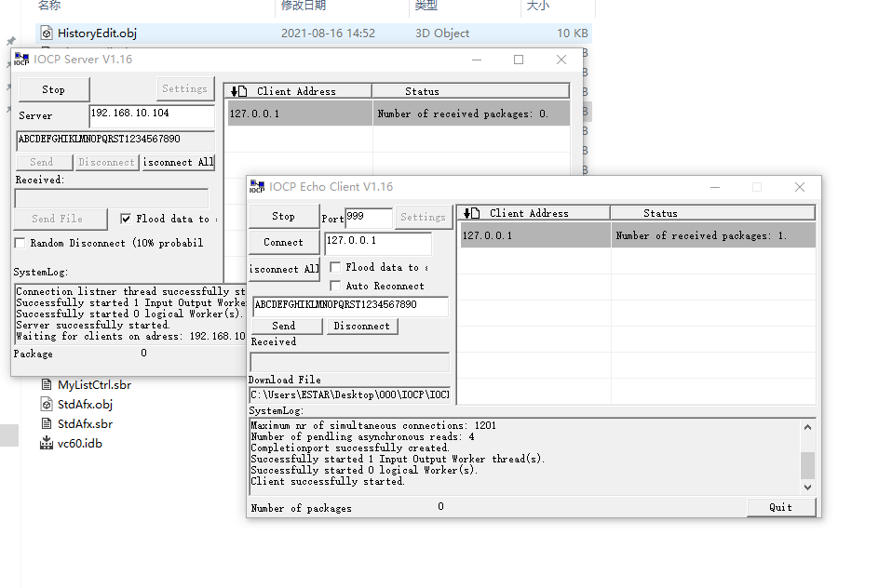Click the IOCP Server title bar icon
This screenshot has height=588, width=892.
[21, 60]
